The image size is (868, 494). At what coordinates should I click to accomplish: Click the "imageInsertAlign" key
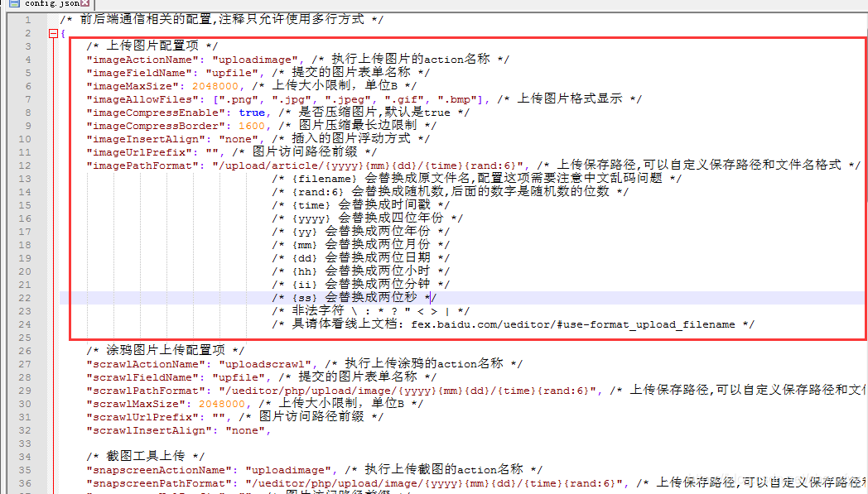146,139
